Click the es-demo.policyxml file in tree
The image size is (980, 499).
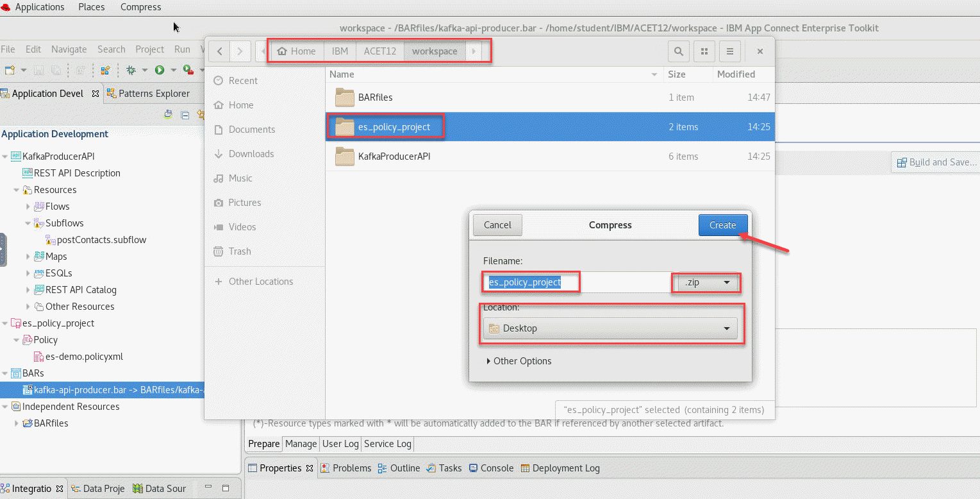pyautogui.click(x=83, y=357)
